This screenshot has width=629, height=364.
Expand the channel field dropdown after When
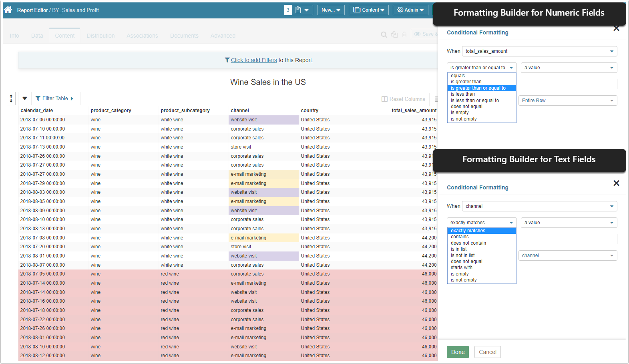coord(539,206)
